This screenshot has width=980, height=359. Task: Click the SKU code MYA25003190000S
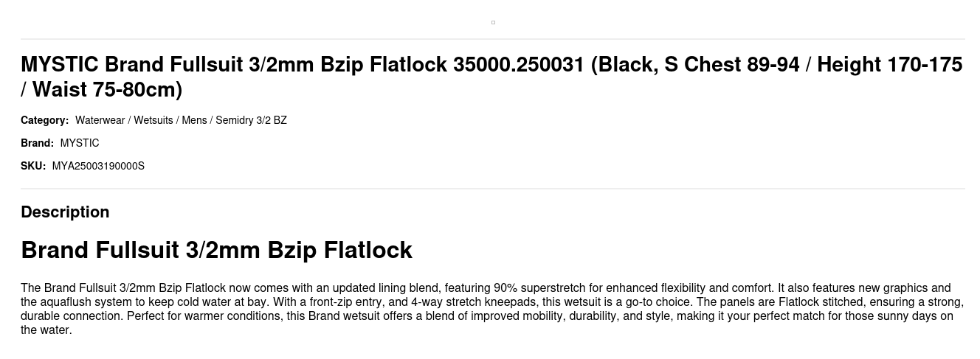[98, 166]
